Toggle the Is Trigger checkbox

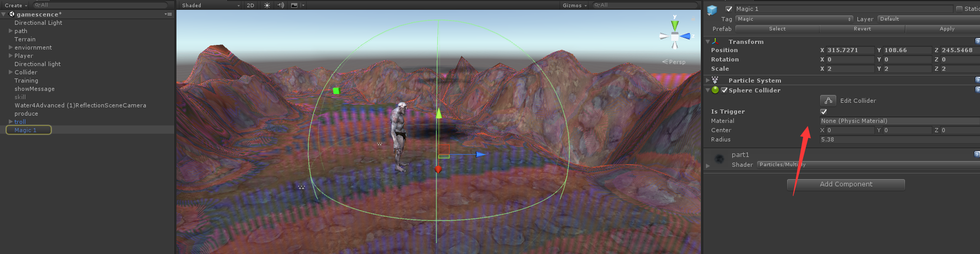[824, 112]
